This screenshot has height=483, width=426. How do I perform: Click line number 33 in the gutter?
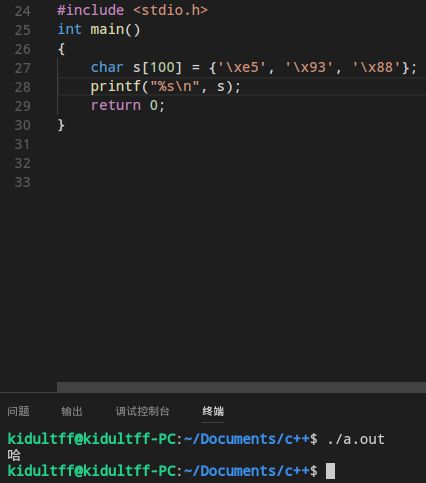pos(22,182)
